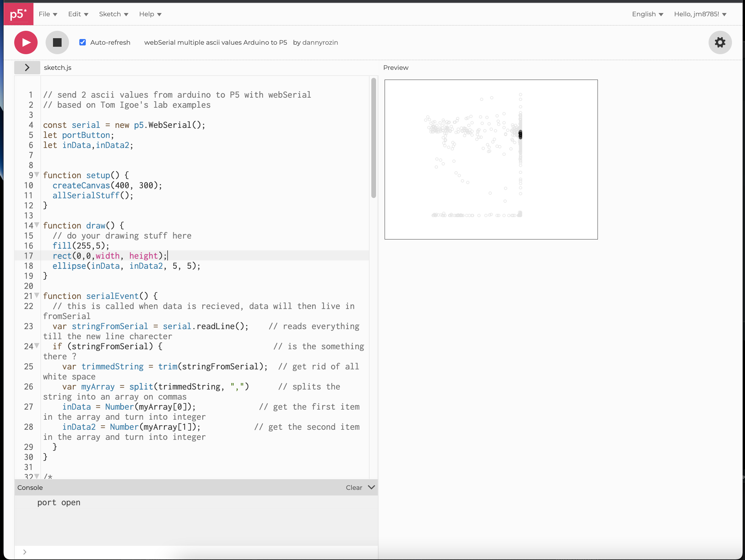
Task: Click the code editor vertical scrollbar
Action: pyautogui.click(x=373, y=138)
